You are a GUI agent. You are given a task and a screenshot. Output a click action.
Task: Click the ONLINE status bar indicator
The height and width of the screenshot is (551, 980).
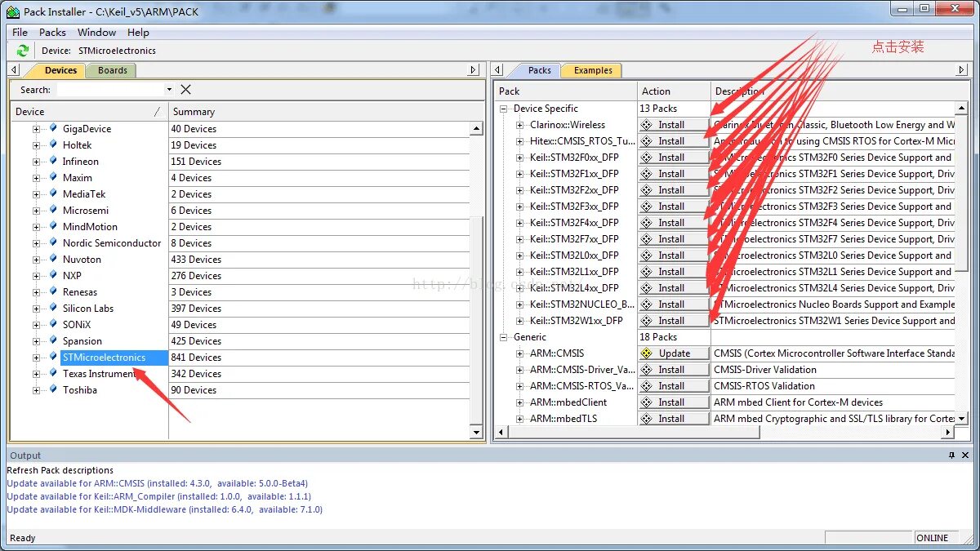[x=933, y=538]
